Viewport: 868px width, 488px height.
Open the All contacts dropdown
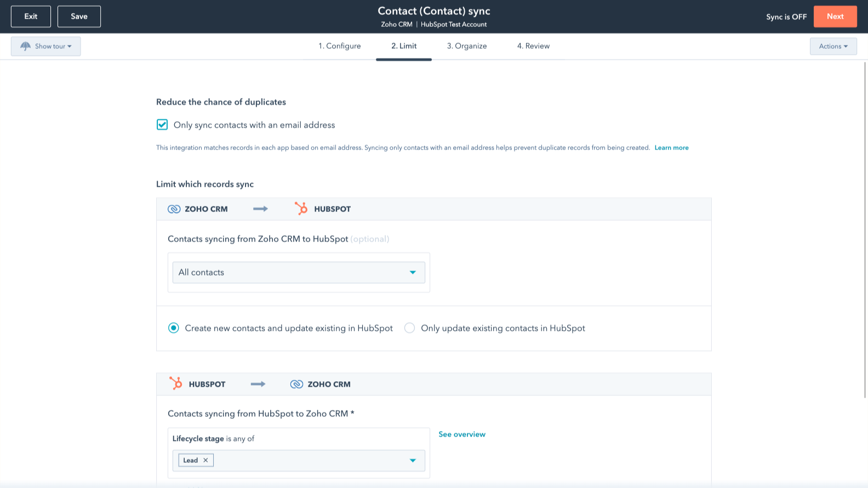(x=298, y=272)
